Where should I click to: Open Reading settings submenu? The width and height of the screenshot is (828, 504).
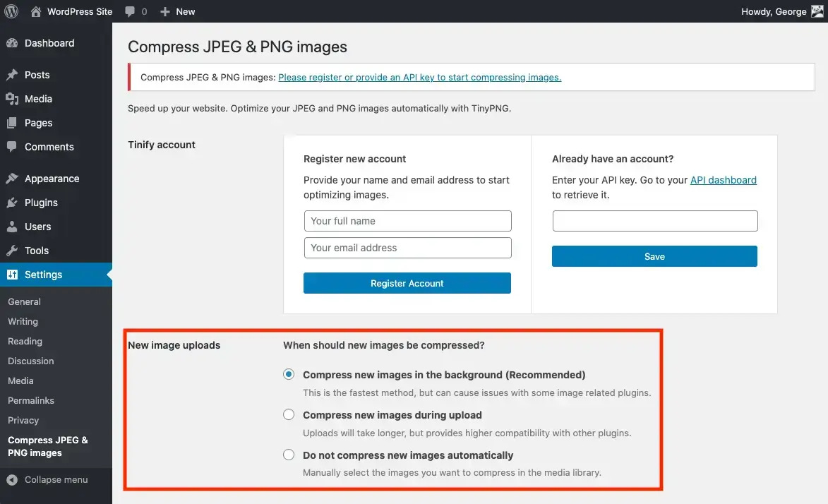click(x=25, y=341)
